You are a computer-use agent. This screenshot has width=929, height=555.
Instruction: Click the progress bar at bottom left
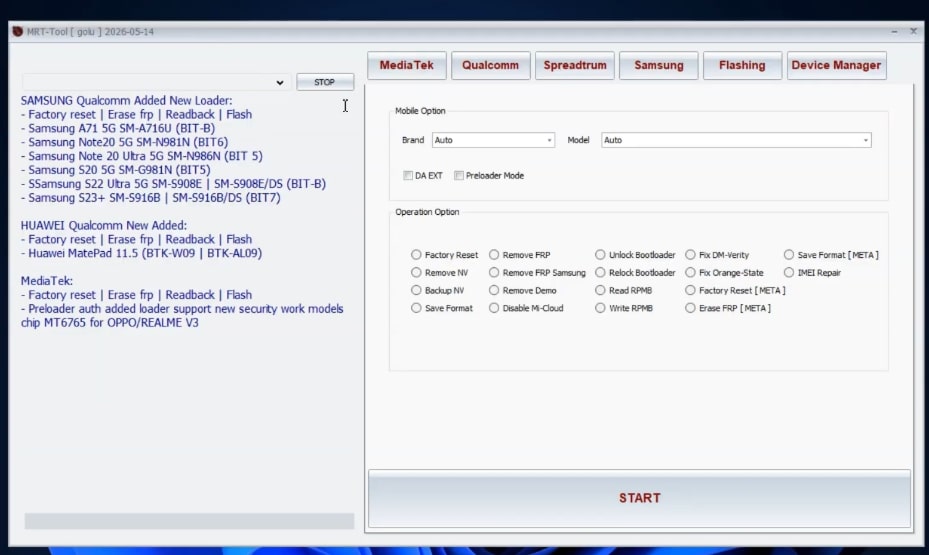[x=189, y=521]
